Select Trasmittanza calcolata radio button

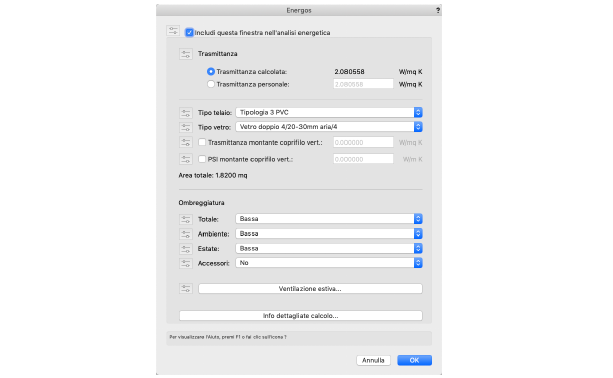tap(211, 72)
